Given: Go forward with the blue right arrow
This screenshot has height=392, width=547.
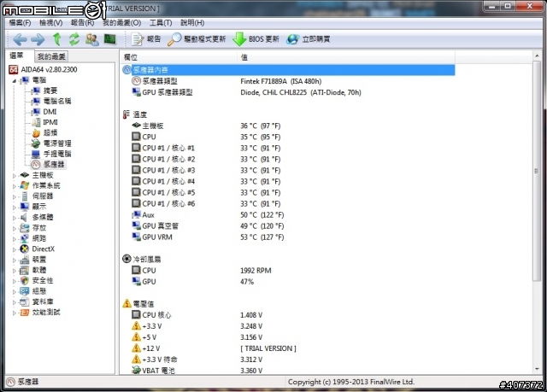Looking at the screenshot, I should tap(38, 39).
